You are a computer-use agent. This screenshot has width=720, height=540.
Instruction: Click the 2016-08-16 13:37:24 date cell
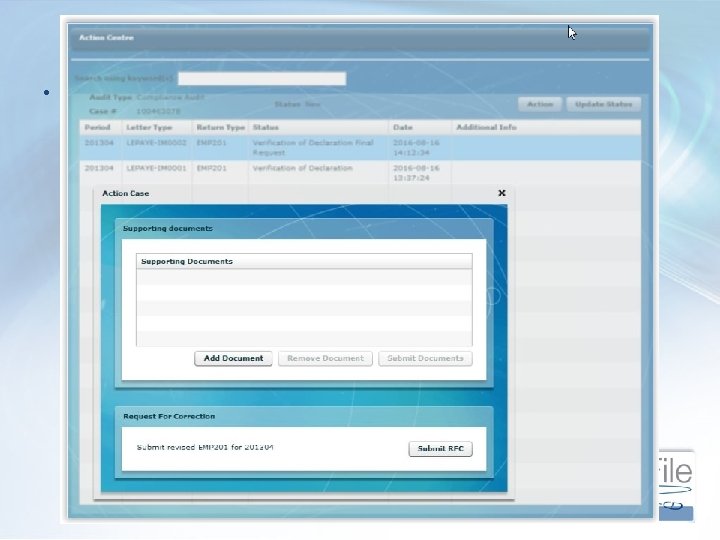[x=416, y=173]
